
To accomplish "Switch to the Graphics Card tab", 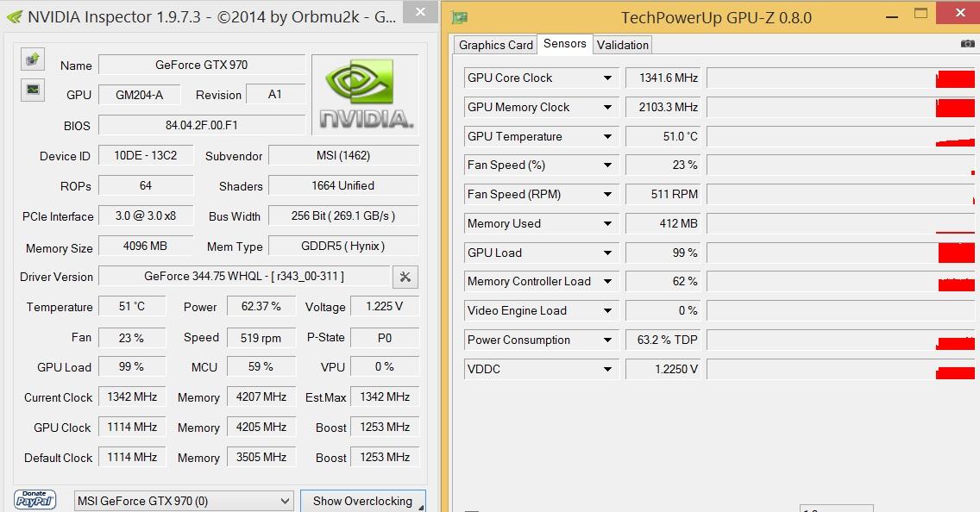I will [495, 45].
